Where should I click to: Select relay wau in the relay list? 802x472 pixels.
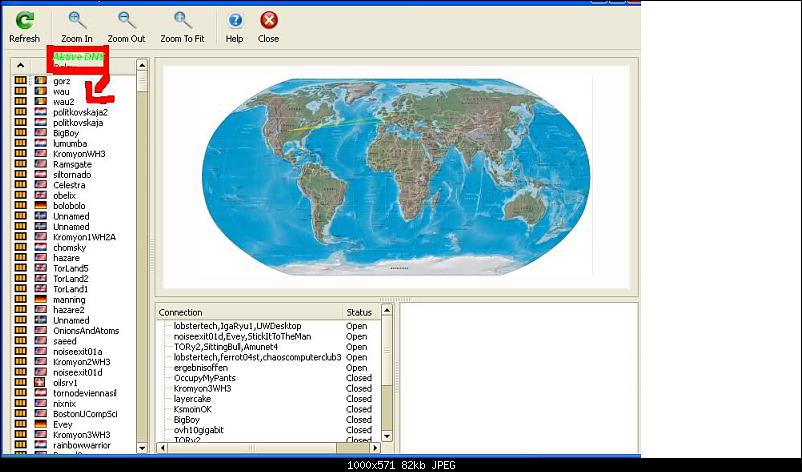click(x=61, y=92)
